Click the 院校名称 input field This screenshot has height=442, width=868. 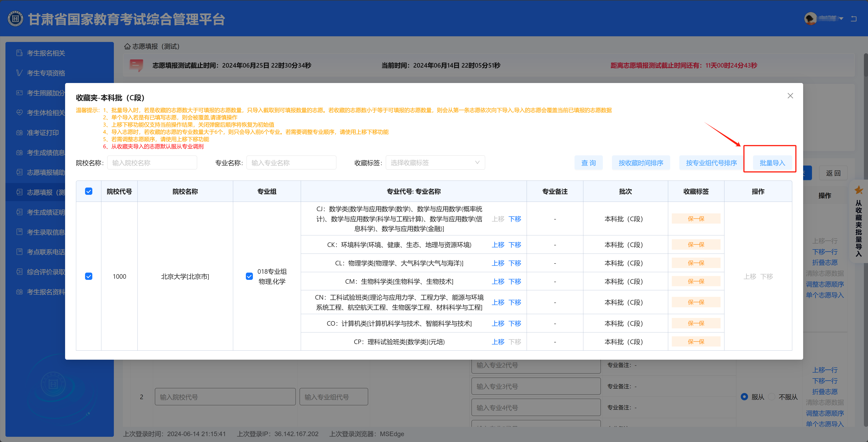pos(152,163)
